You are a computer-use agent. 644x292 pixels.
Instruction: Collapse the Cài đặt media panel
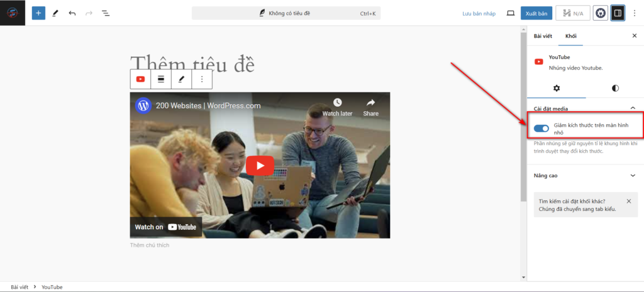633,109
